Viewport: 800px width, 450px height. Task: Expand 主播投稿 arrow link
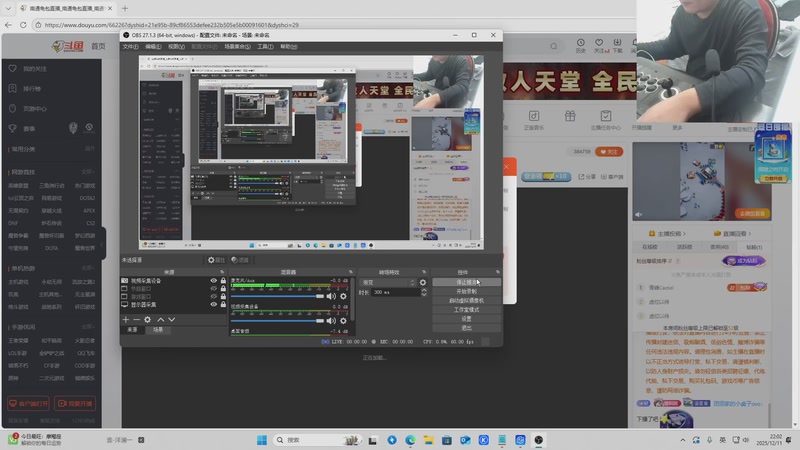(668, 234)
